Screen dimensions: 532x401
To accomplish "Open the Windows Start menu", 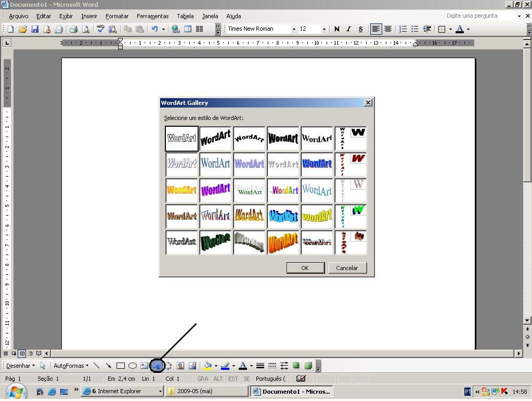I will [x=16, y=392].
